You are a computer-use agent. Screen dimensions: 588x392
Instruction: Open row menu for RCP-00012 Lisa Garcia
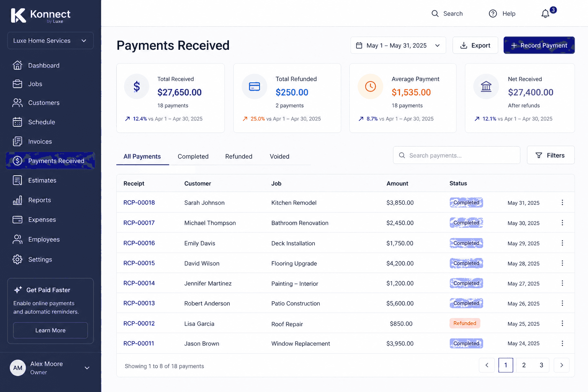pos(562,323)
